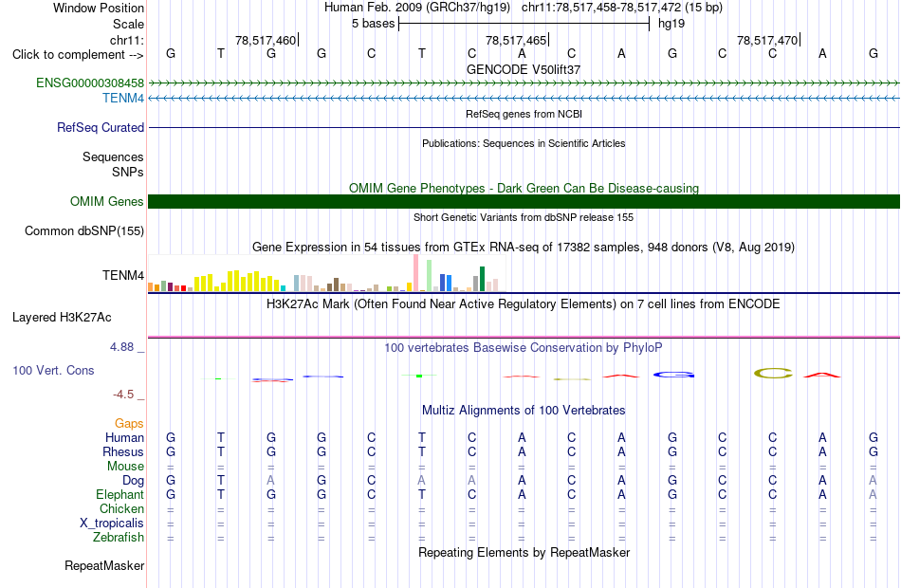Click the large G conservation logo letter
Image resolution: width=901 pixels, height=588 pixels.
point(673,375)
